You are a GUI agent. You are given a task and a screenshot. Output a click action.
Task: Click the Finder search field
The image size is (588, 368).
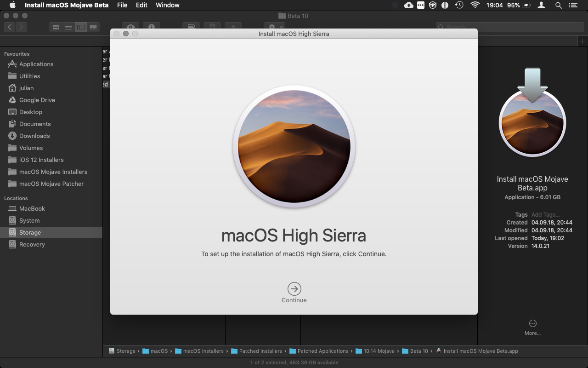click(510, 27)
